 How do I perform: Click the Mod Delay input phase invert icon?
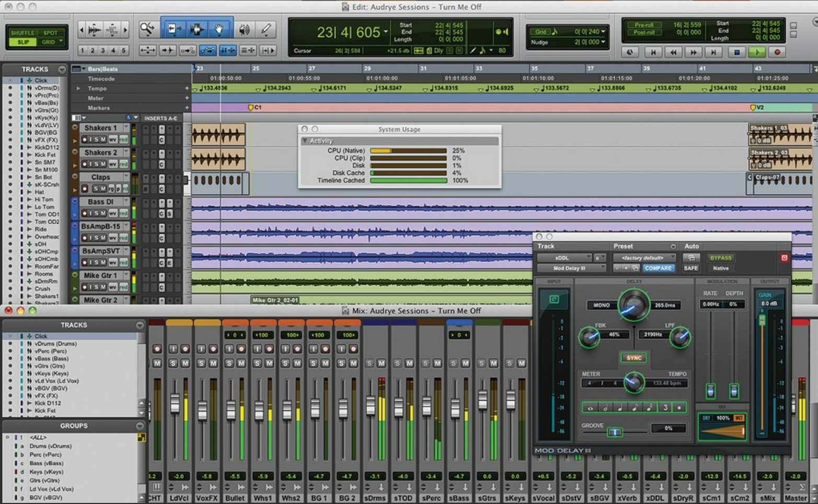[554, 299]
